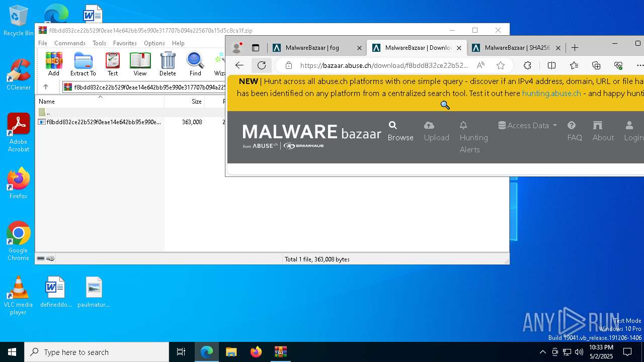Image resolution: width=644 pixels, height=362 pixels.
Task: Select the paulmatur image file on desktop
Action: pos(94,292)
